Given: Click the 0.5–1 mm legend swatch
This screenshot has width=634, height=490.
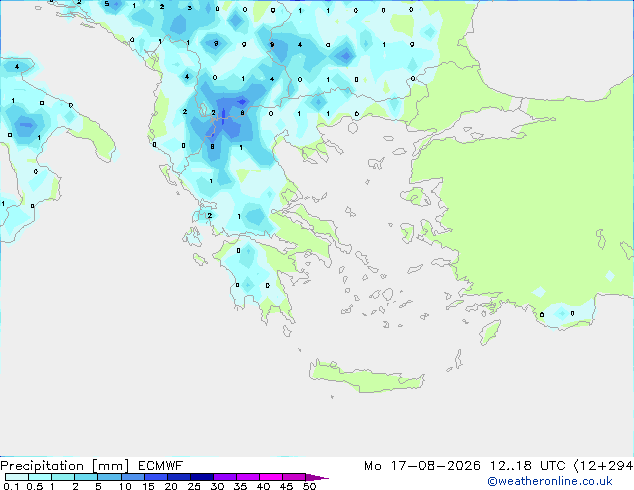Looking at the screenshot, I should click(40, 477).
